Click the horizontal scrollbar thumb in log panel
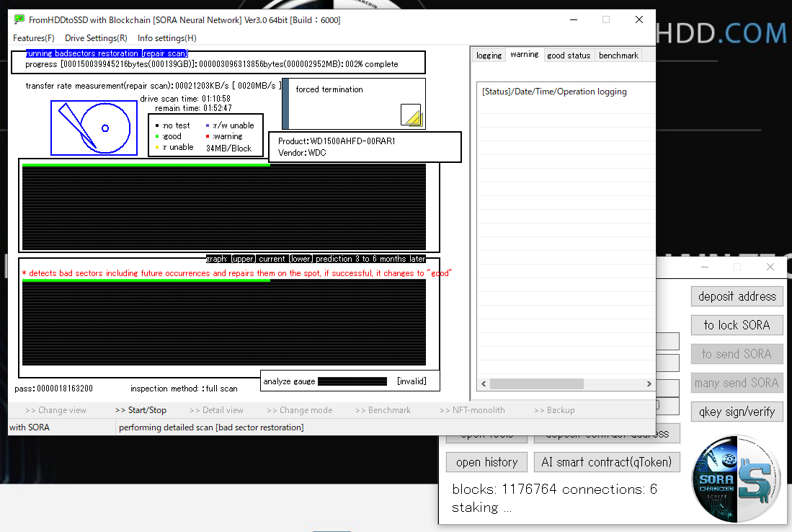This screenshot has height=532, width=792. point(536,384)
